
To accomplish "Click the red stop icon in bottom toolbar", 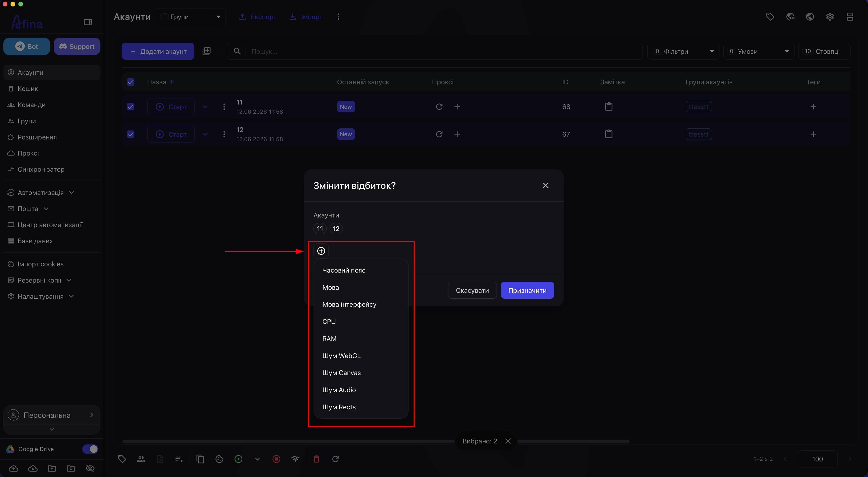I will click(276, 459).
